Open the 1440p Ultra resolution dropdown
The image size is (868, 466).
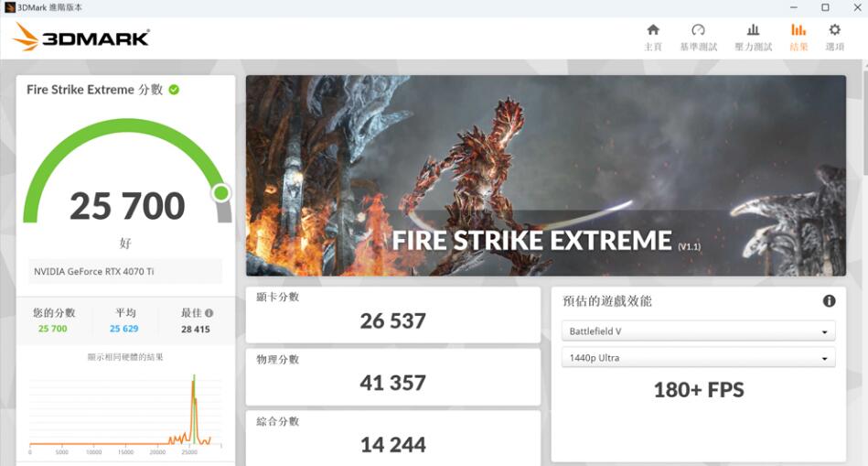tap(698, 358)
